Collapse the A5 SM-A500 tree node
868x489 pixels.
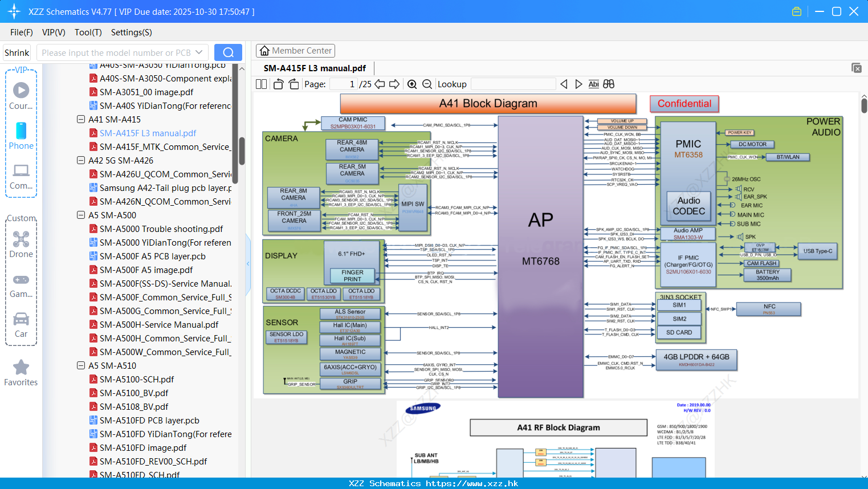tap(81, 215)
